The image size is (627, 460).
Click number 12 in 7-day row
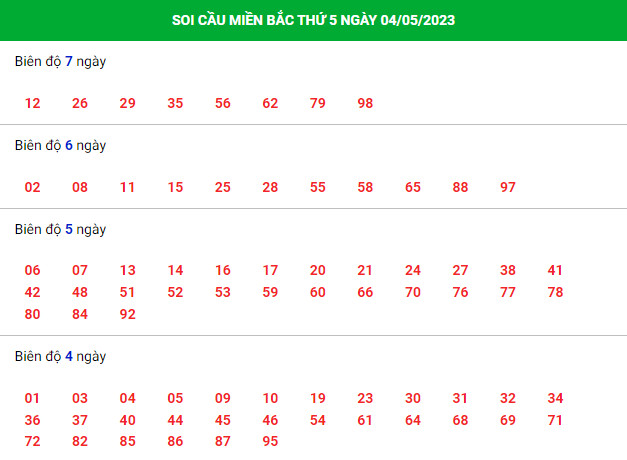point(32,103)
